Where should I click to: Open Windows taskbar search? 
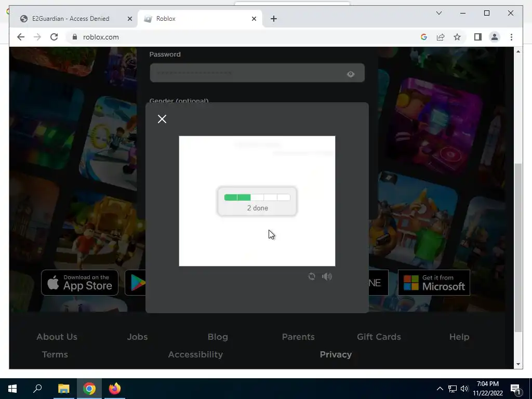pos(37,389)
